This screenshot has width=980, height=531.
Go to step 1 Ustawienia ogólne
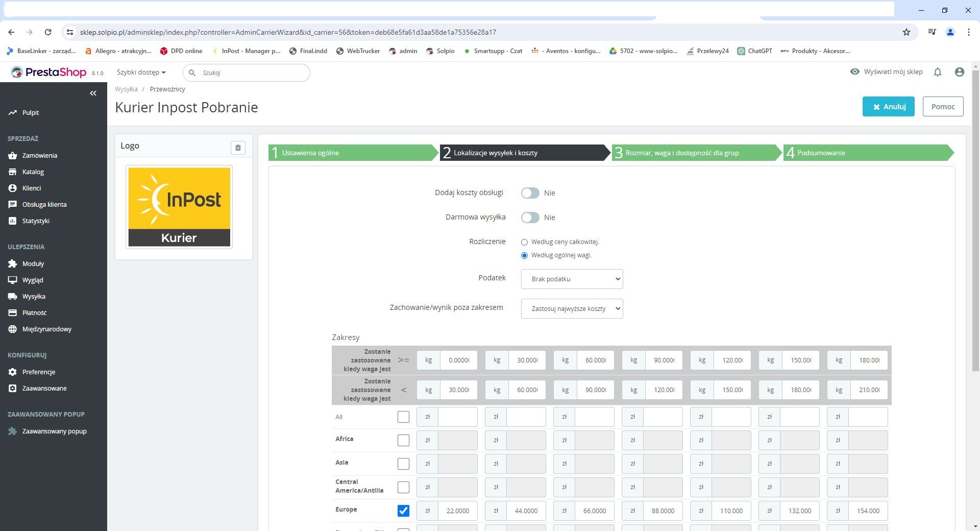(353, 153)
